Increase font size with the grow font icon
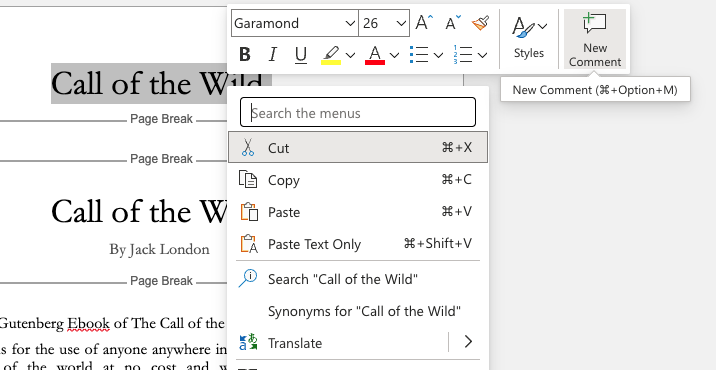 pyautogui.click(x=424, y=22)
